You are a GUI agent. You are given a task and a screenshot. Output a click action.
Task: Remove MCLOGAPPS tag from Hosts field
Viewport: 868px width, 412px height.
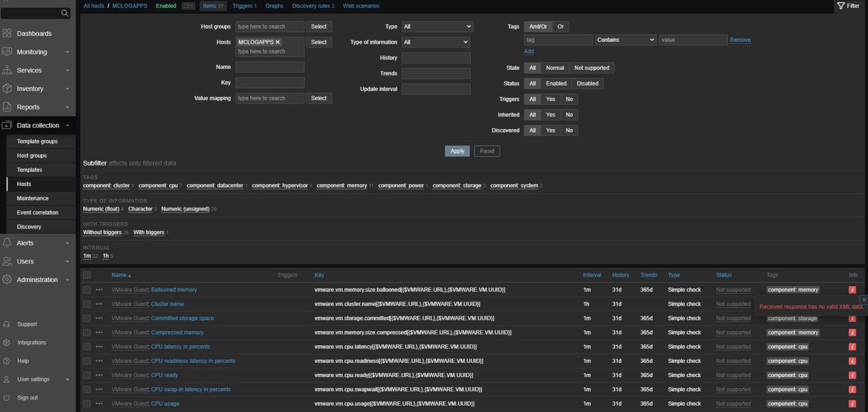point(278,42)
